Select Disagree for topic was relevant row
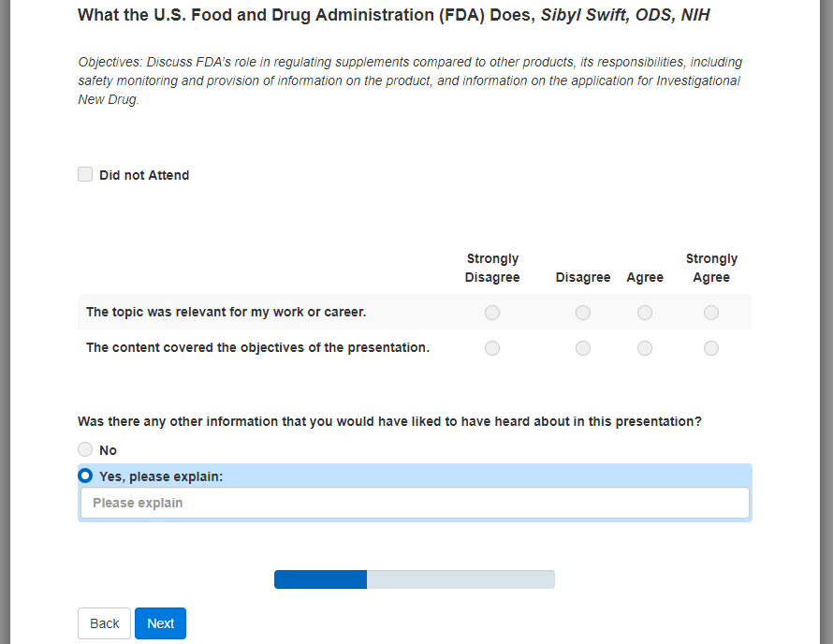 [583, 313]
